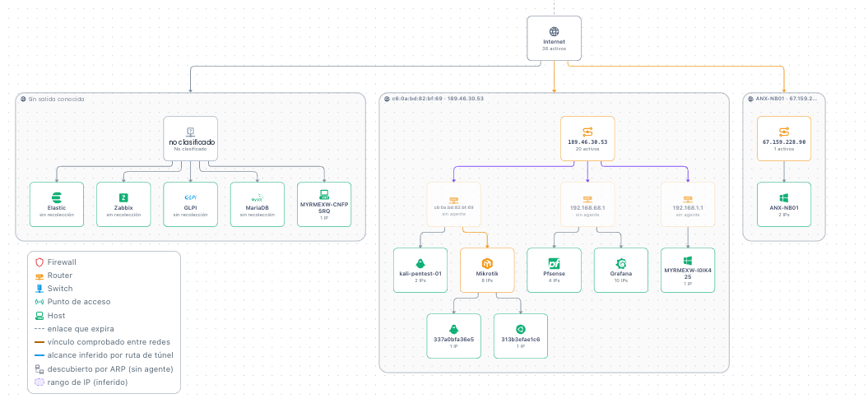This screenshot has width=868, height=403.
Task: Click the Firewall shield icon in legend
Action: point(39,262)
